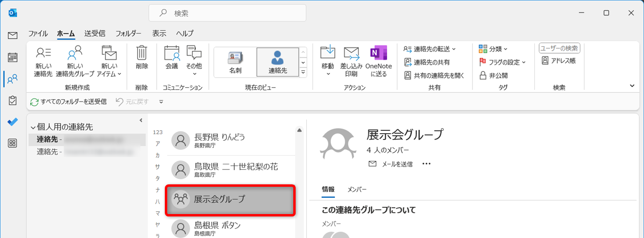Image resolution: width=644 pixels, height=238 pixels.
Task: Click すべてのフォルダーを送受信 button
Action: [x=68, y=102]
